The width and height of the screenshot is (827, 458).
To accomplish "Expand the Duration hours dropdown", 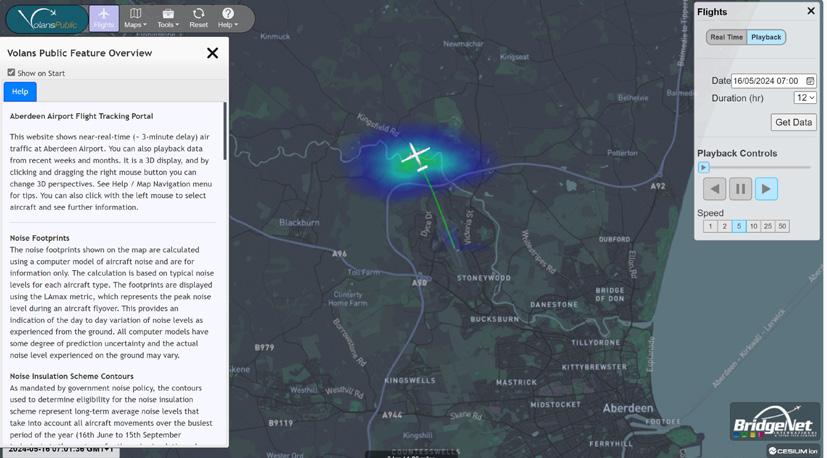I will pyautogui.click(x=805, y=98).
